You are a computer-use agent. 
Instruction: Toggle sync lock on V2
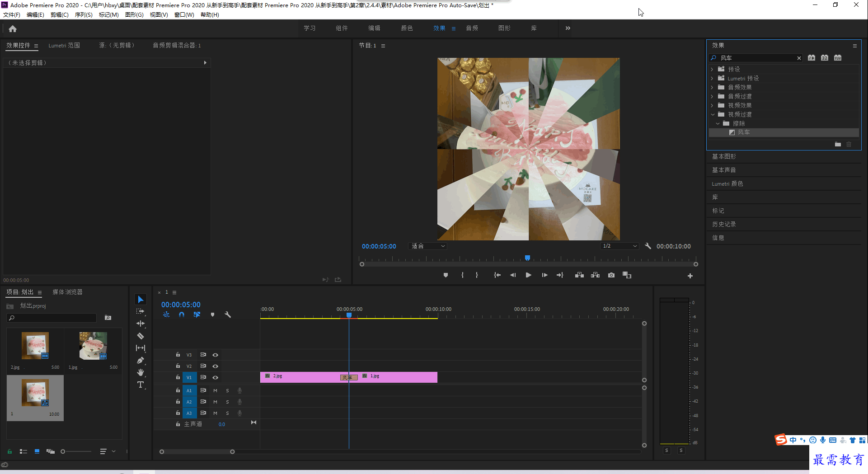coord(203,366)
